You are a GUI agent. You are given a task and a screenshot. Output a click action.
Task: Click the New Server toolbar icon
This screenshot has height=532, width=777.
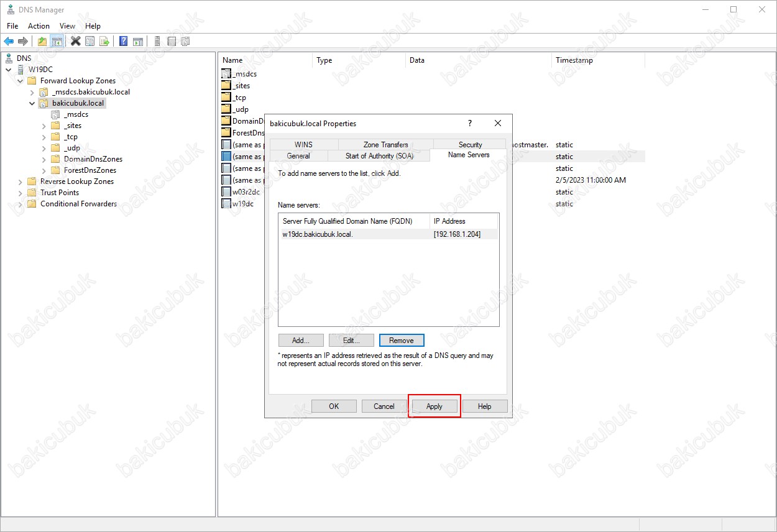[157, 42]
